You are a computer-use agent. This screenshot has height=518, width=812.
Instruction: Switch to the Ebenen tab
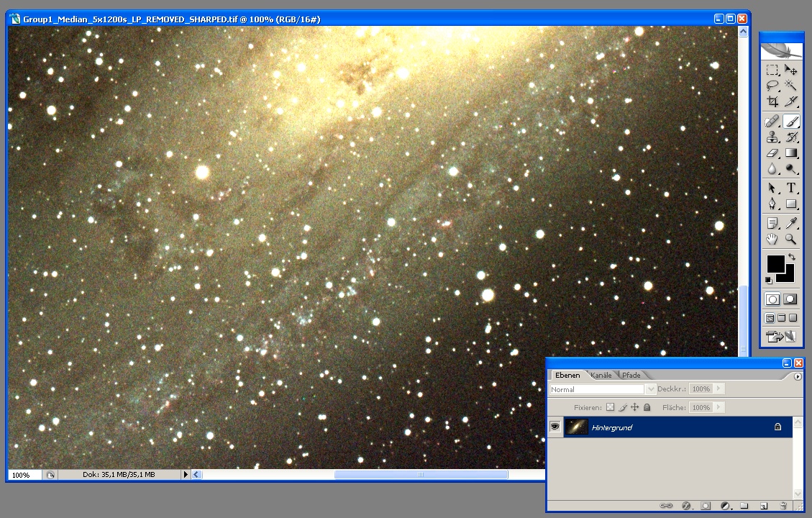pyautogui.click(x=567, y=375)
